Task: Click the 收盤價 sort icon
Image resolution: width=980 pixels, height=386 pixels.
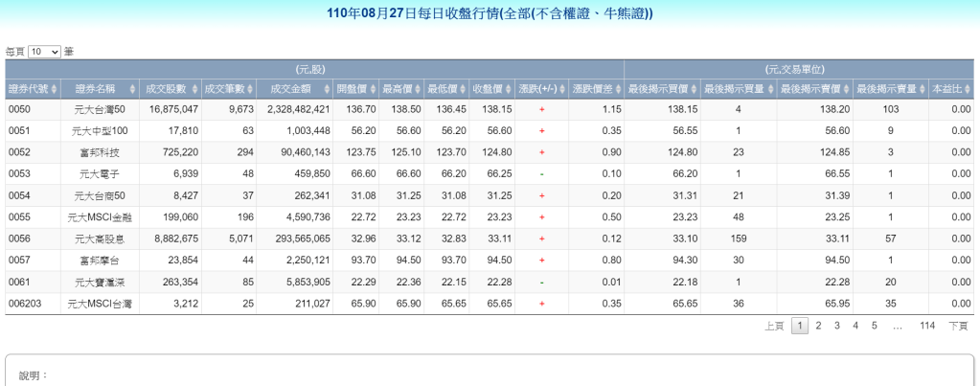Action: tap(509, 89)
